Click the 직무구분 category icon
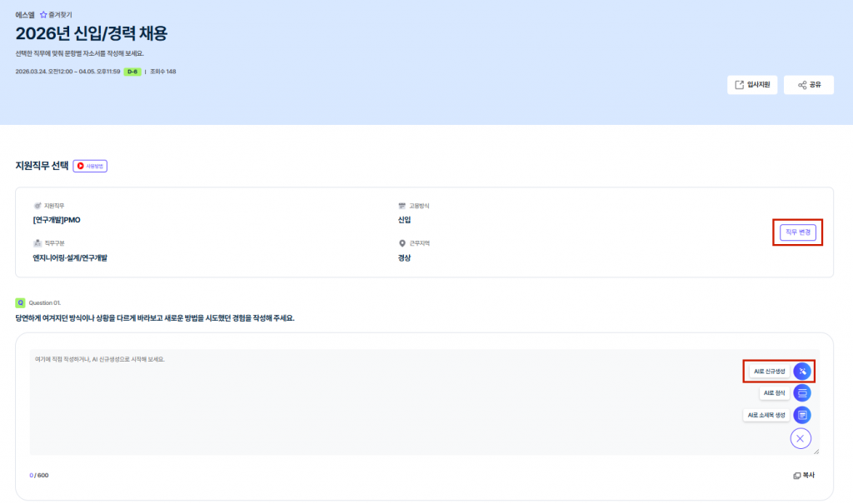Screen dimensions: 853x504 (37, 243)
